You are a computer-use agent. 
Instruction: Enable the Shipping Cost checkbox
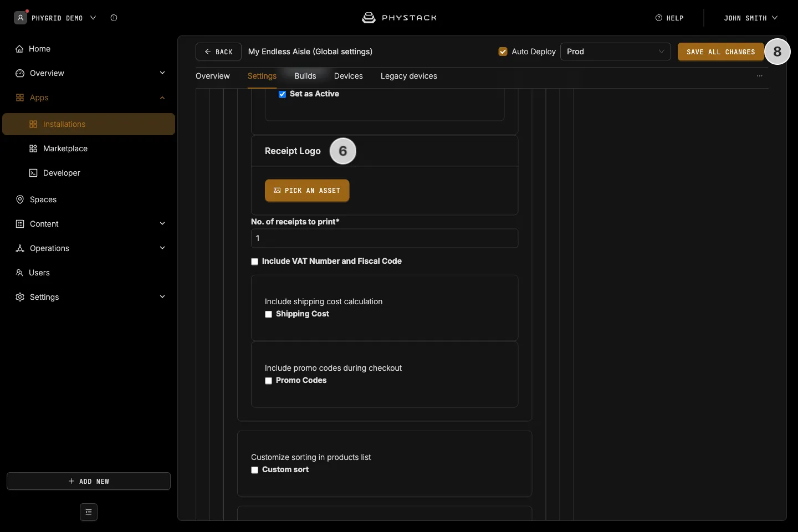pos(269,314)
